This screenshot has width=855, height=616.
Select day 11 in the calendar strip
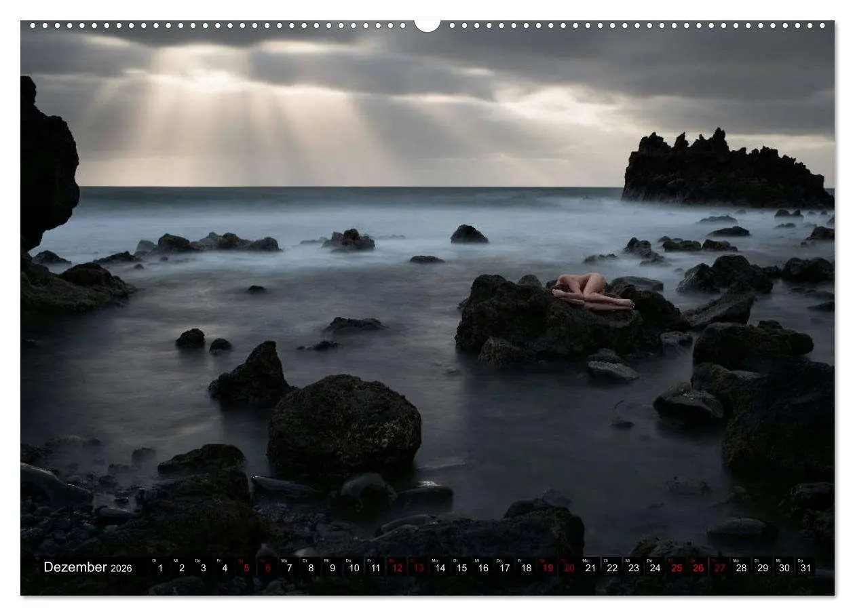(375, 567)
